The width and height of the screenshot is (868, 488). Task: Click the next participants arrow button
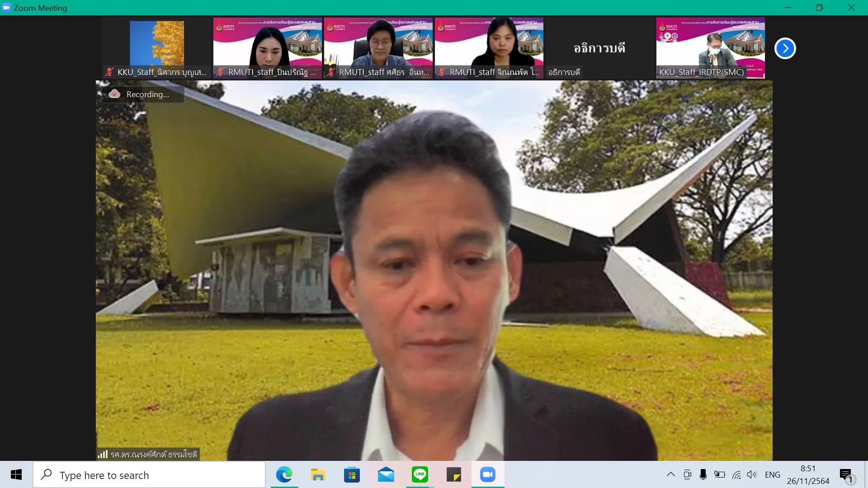click(x=785, y=48)
